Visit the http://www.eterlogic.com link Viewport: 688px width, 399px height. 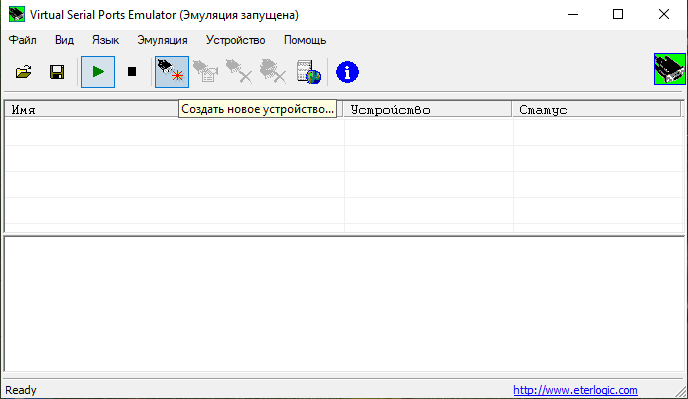click(575, 390)
